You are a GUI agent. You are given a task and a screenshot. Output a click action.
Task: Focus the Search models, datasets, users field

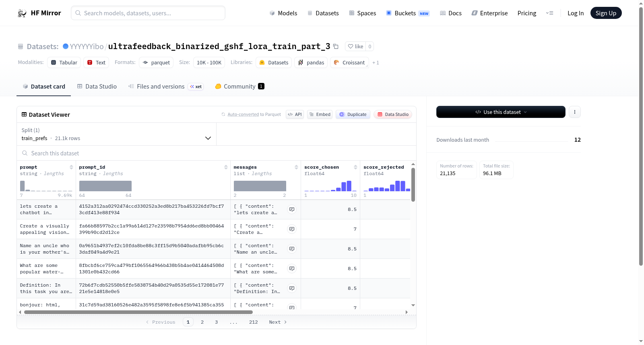pyautogui.click(x=148, y=13)
